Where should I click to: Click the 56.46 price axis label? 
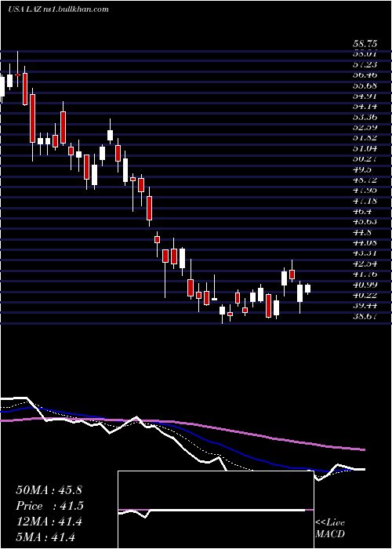[365, 75]
